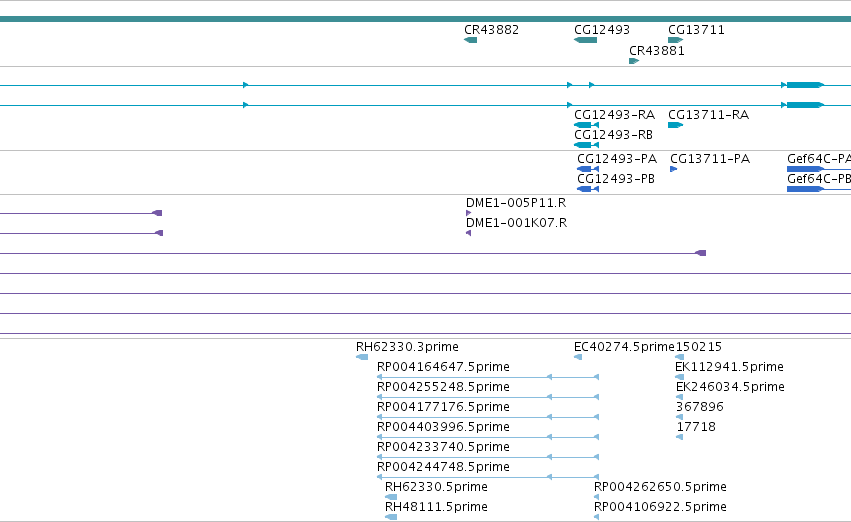Select alignment RP004255248.5prime
Screen dimensions: 851x522
pos(488,397)
